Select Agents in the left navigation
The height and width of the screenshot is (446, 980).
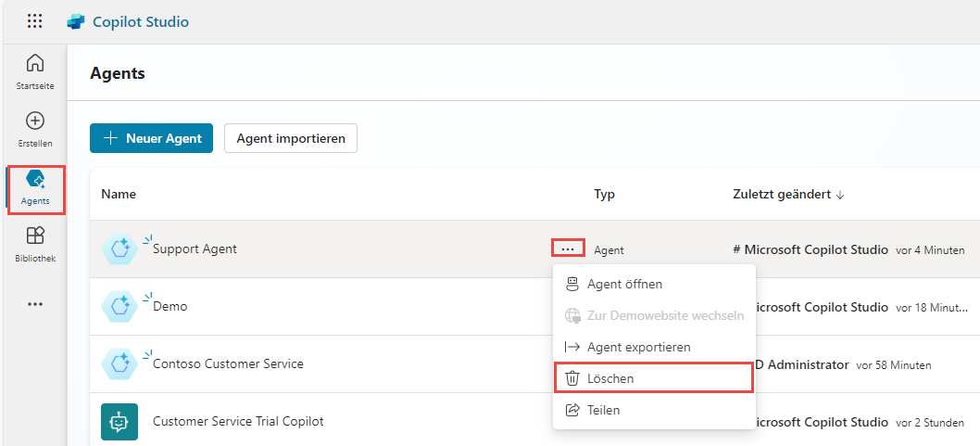coord(35,188)
